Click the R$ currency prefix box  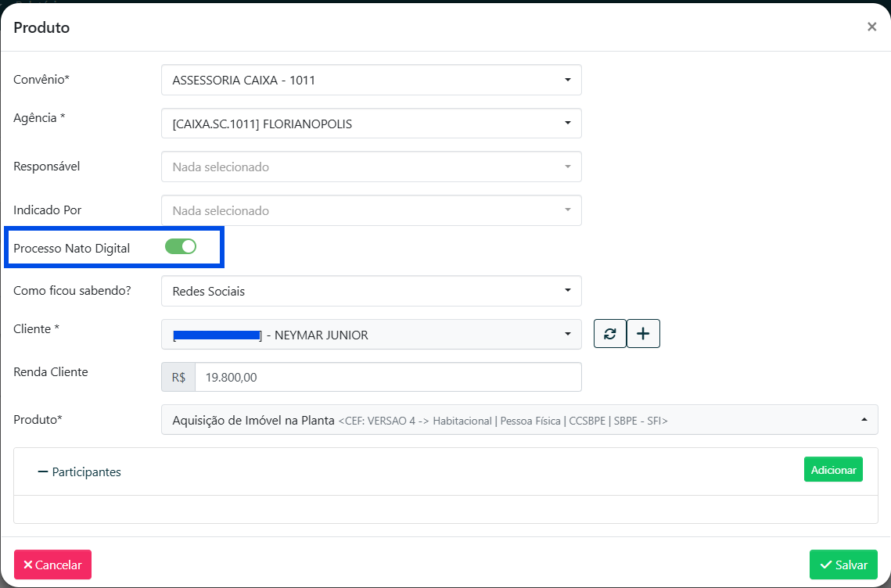(178, 377)
